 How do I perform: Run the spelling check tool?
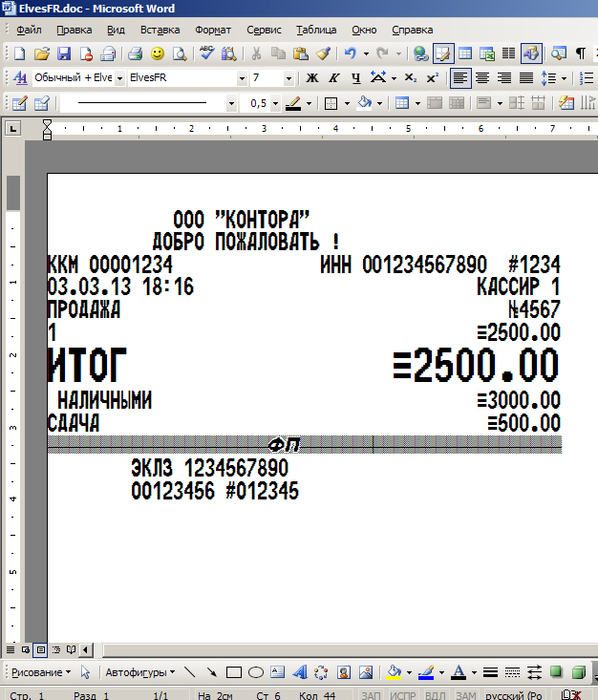(x=207, y=53)
